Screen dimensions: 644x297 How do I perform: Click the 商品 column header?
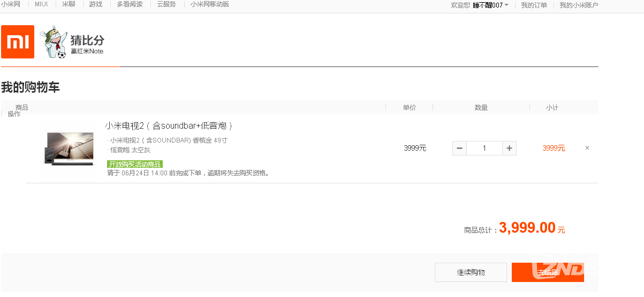click(x=22, y=108)
